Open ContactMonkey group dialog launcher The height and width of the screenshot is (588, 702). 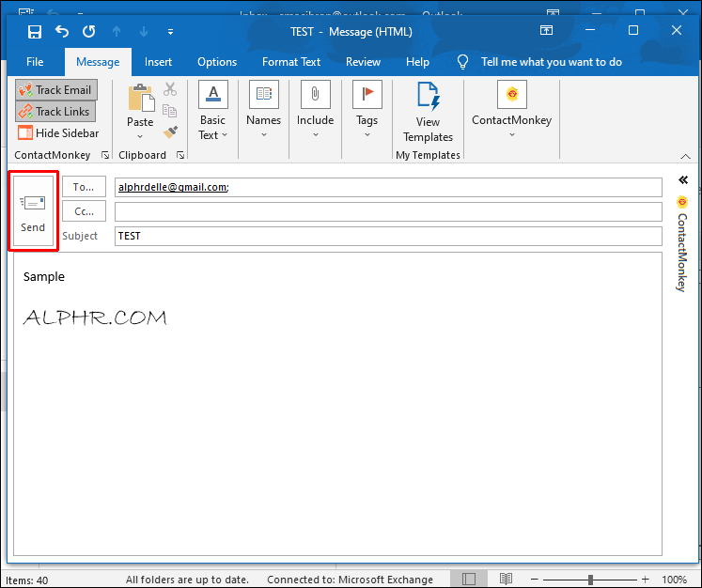tap(105, 155)
